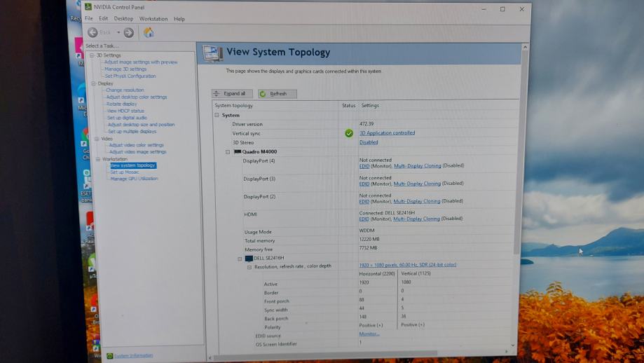Collapse the Display tree group
The height and width of the screenshot is (363, 644).
93,83
